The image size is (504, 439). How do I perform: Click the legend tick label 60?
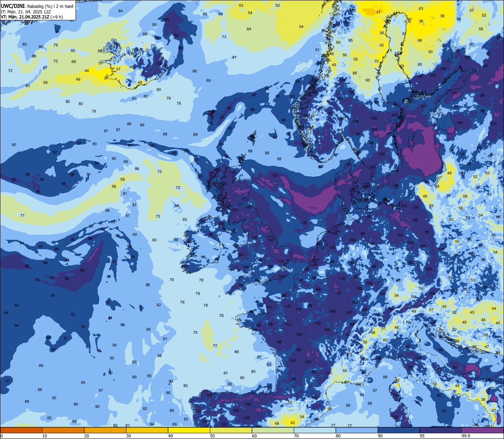click(254, 436)
